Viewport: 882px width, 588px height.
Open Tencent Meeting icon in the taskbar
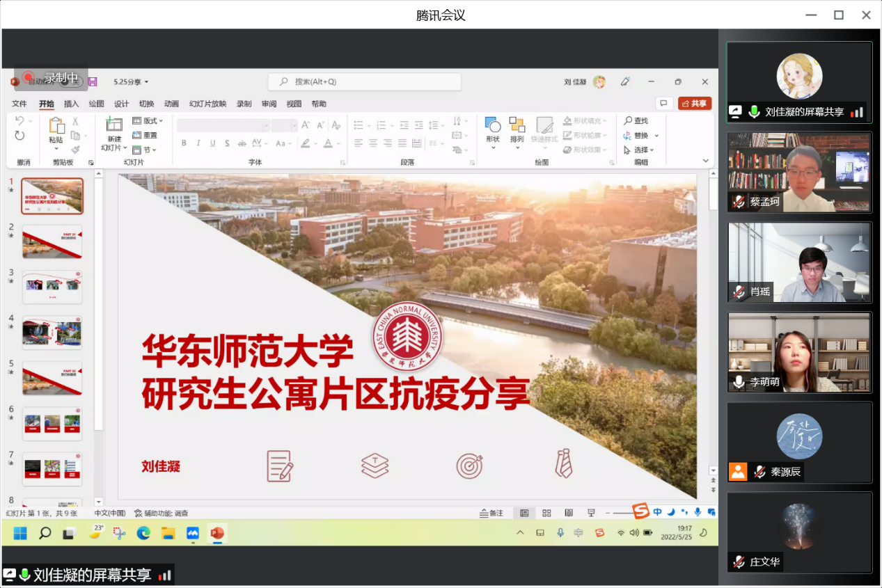193,534
